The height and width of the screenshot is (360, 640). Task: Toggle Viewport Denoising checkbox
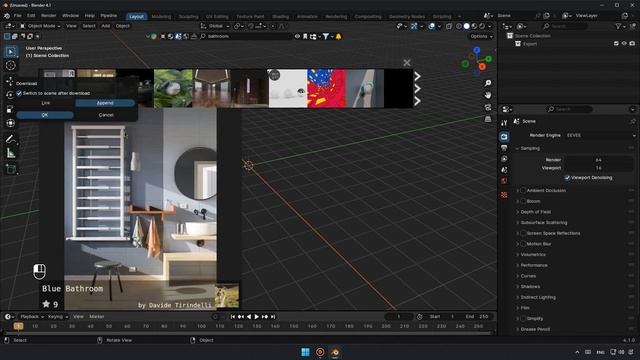[x=567, y=178]
